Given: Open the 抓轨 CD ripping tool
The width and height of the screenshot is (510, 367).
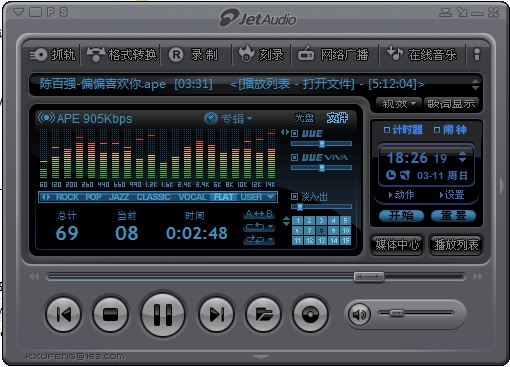Looking at the screenshot, I should pyautogui.click(x=52, y=55).
